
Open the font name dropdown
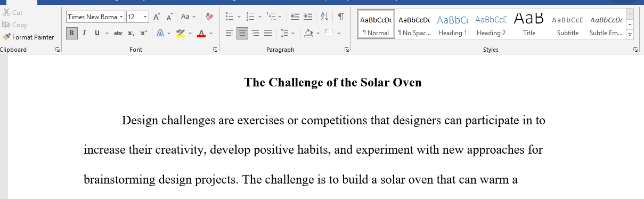pos(121,17)
